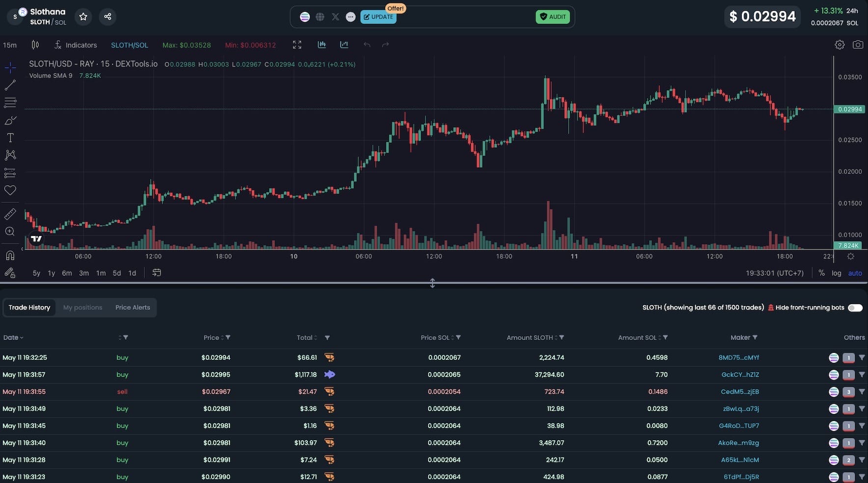Add Slothana to favorites with the star
This screenshot has height=483, width=868.
[x=83, y=17]
